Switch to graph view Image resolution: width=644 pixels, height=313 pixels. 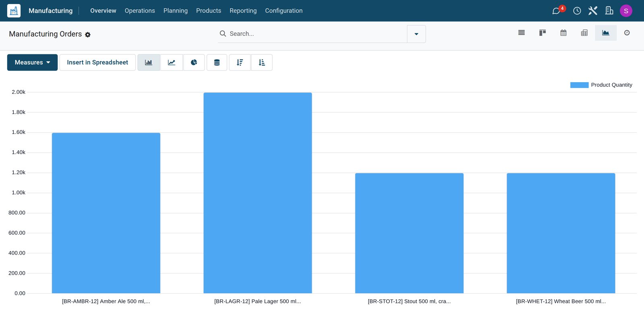point(606,33)
